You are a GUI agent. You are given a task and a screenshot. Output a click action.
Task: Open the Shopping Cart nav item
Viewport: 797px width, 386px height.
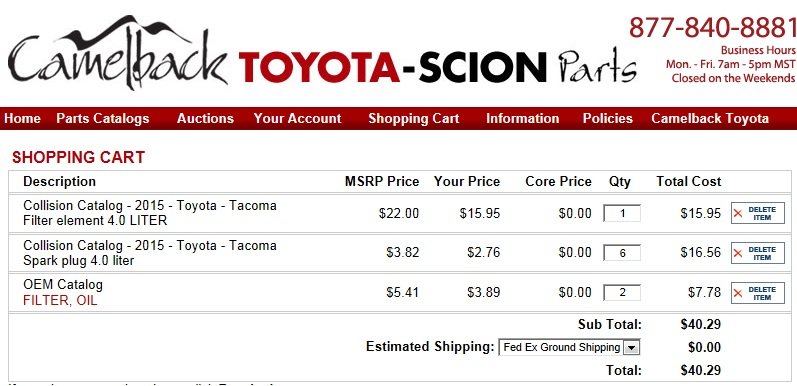point(414,118)
